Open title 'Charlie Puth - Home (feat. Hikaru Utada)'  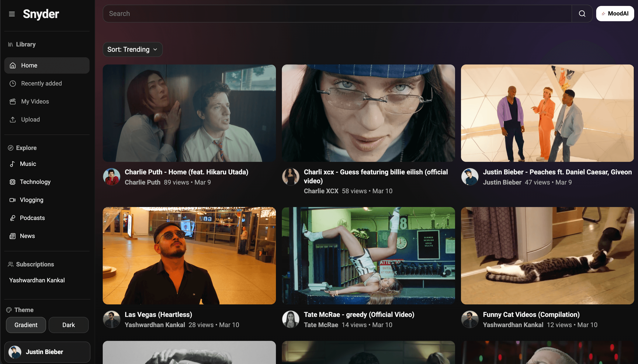click(x=187, y=172)
